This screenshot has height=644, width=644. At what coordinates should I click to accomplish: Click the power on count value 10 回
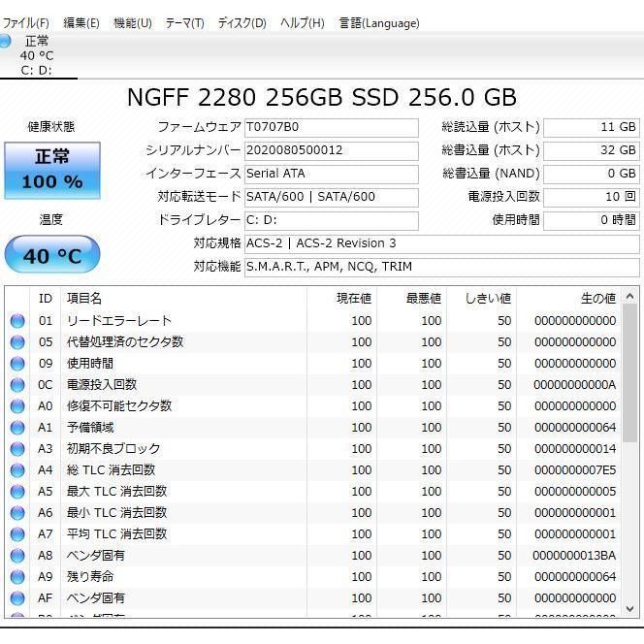pos(592,197)
